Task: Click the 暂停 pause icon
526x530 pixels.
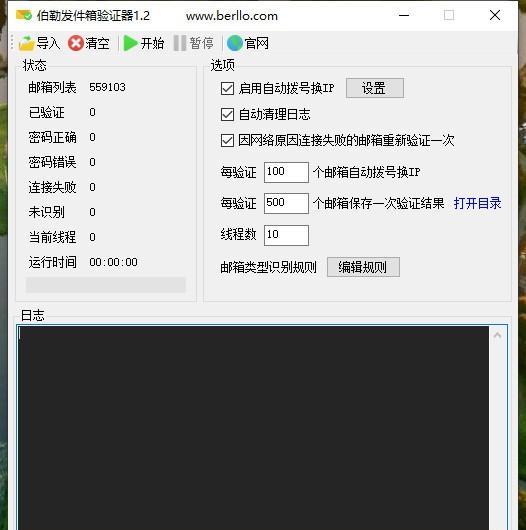Action: [180, 43]
